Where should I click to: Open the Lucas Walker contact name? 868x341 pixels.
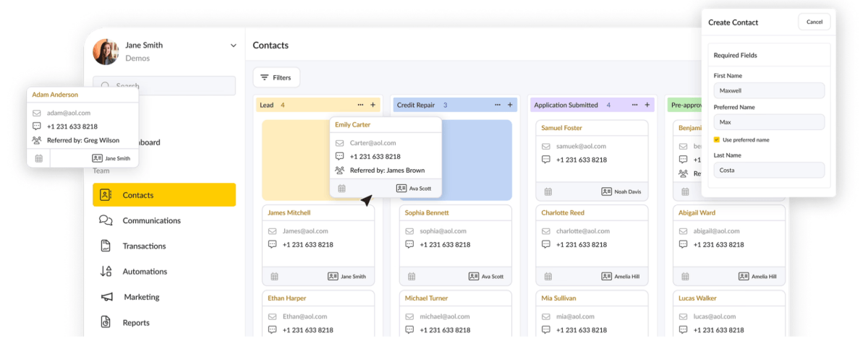coord(697,298)
